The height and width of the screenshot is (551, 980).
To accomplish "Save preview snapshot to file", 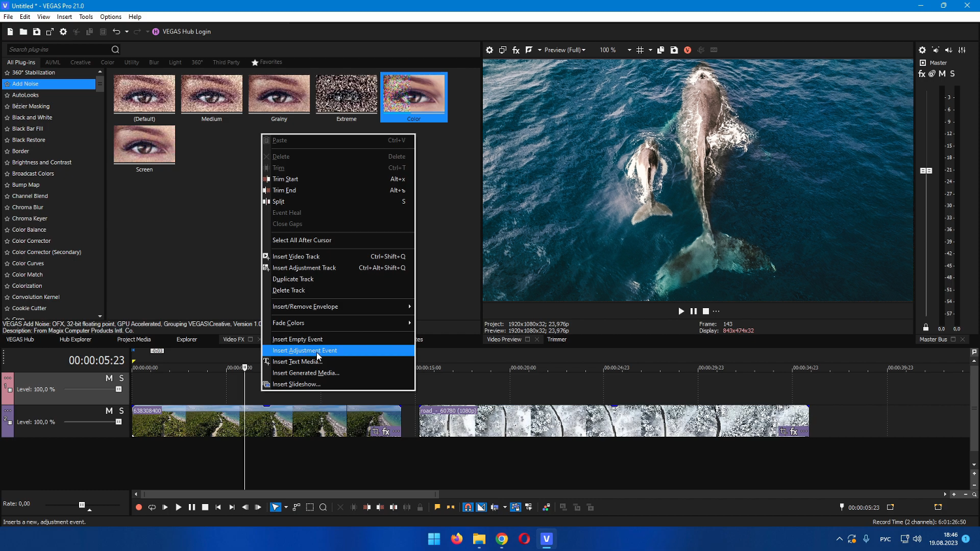I will coord(674,50).
